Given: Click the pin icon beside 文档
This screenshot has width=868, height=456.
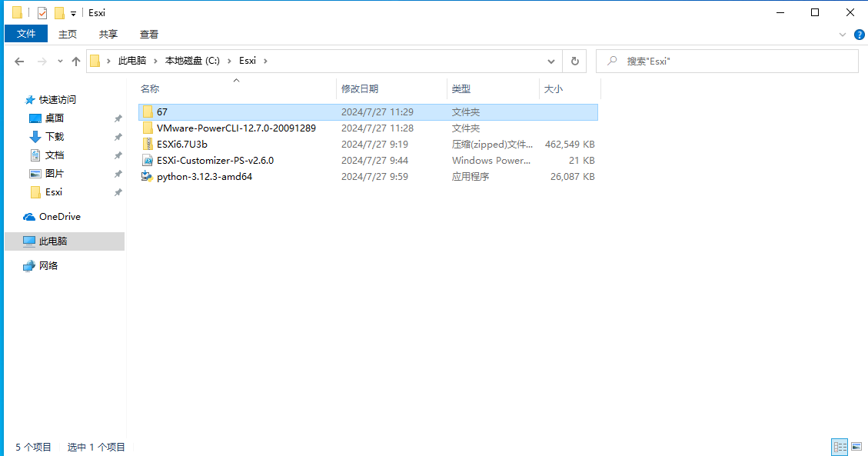Looking at the screenshot, I should [118, 155].
